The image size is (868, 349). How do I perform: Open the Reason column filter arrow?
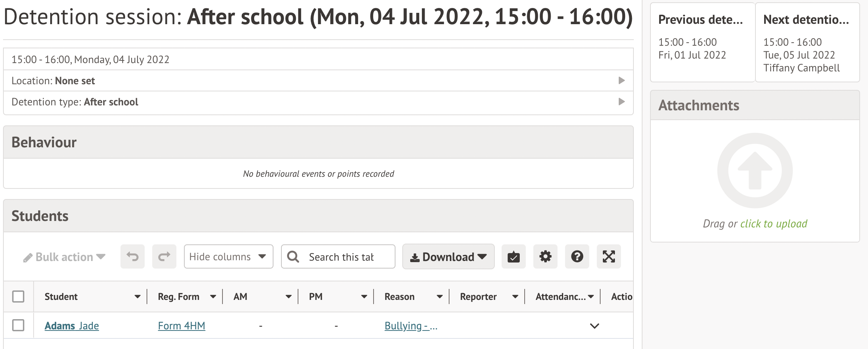pyautogui.click(x=439, y=296)
